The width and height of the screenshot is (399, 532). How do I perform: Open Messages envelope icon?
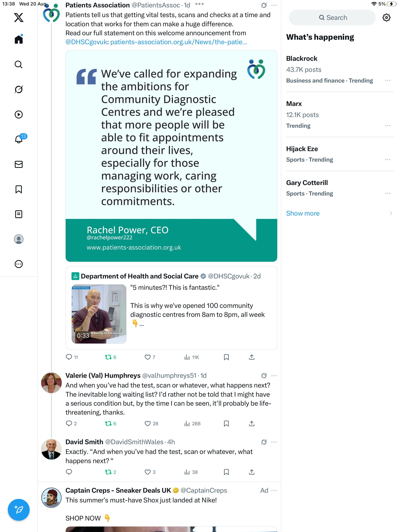19,165
